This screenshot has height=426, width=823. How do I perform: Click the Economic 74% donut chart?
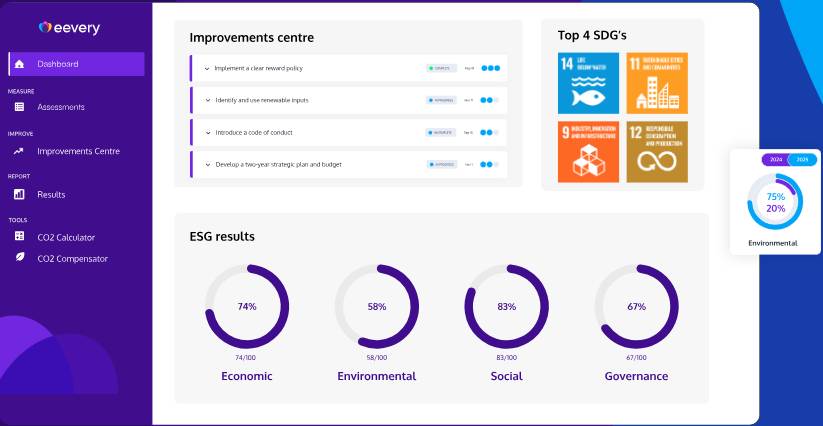(x=247, y=306)
